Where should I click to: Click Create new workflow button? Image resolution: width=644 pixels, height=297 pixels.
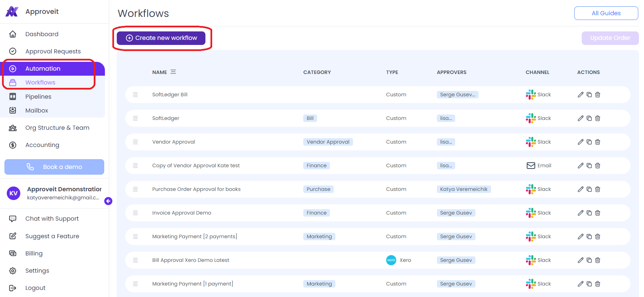click(x=161, y=38)
